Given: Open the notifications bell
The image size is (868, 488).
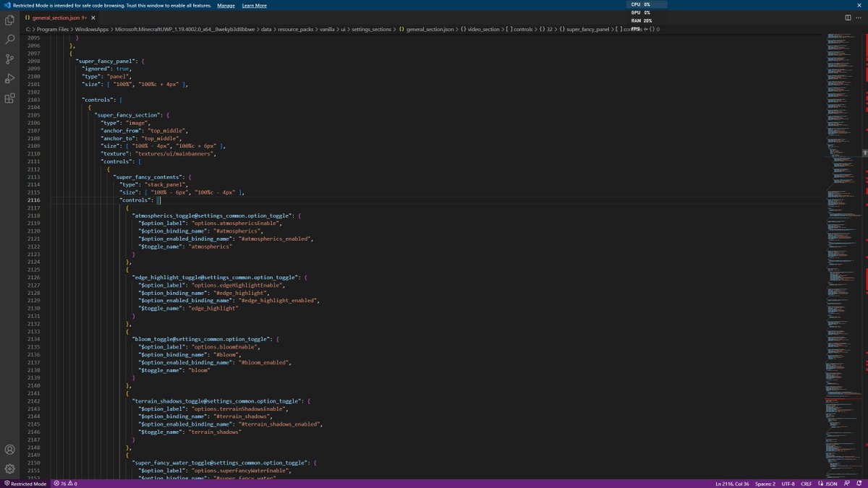Looking at the screenshot, I should coord(859,484).
